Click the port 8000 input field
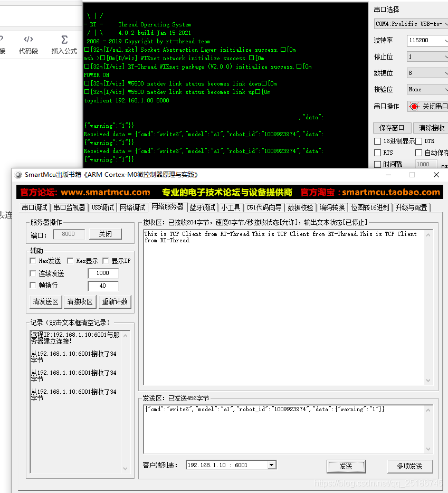Screen dimensions: 448x493 [69, 234]
